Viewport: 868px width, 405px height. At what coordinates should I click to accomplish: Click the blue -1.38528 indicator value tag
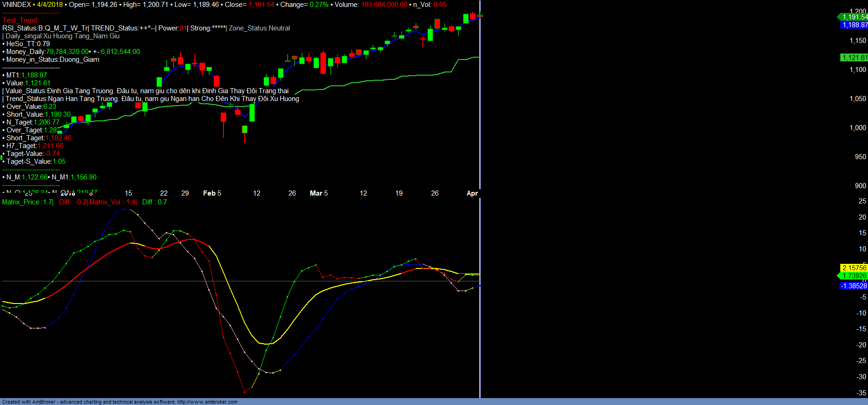(x=854, y=286)
